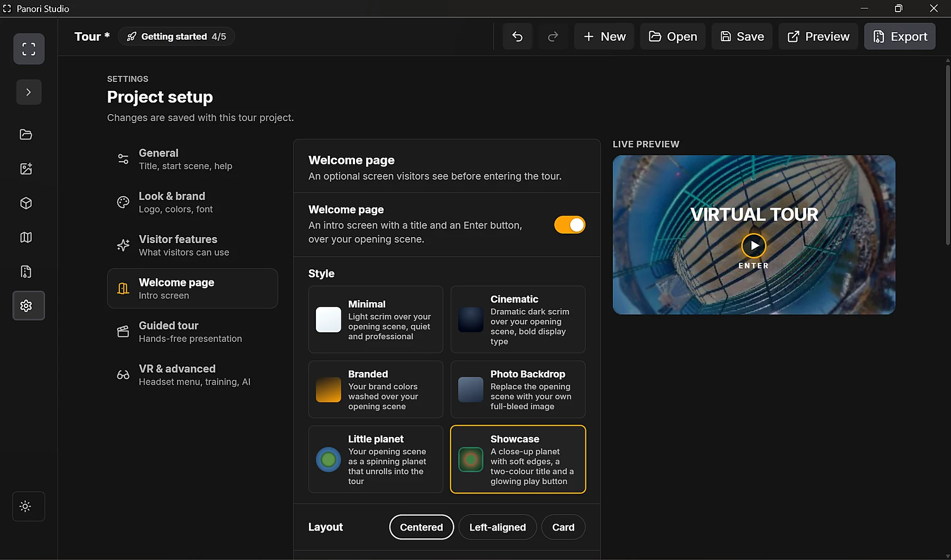Select Welcome page settings section
This screenshot has width=951, height=560.
(x=192, y=288)
